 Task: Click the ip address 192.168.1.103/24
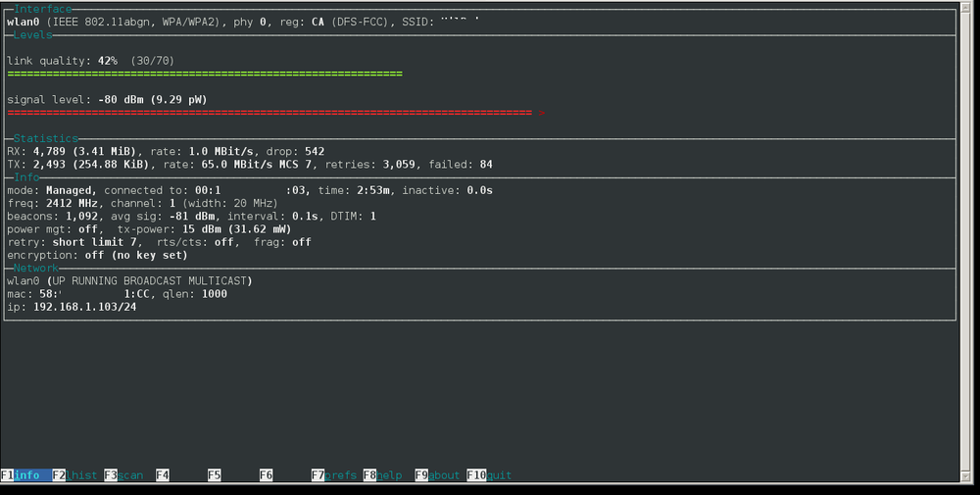click(85, 307)
